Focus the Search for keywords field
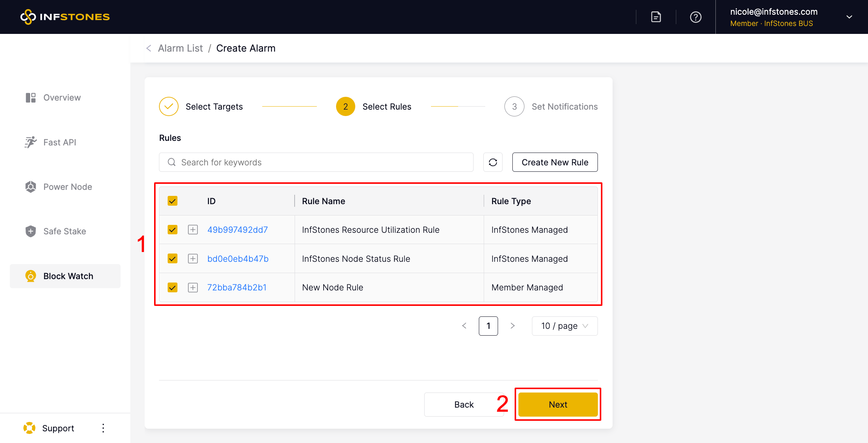The width and height of the screenshot is (868, 443). [x=316, y=162]
